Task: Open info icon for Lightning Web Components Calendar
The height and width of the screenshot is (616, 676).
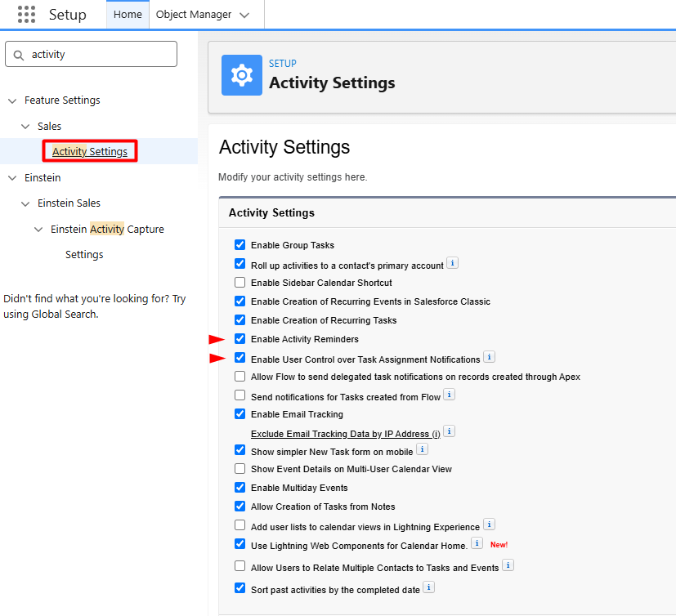Action: (477, 543)
